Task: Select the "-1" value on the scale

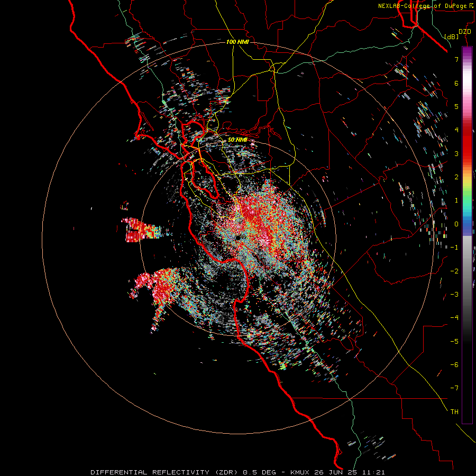Action: 454,248
